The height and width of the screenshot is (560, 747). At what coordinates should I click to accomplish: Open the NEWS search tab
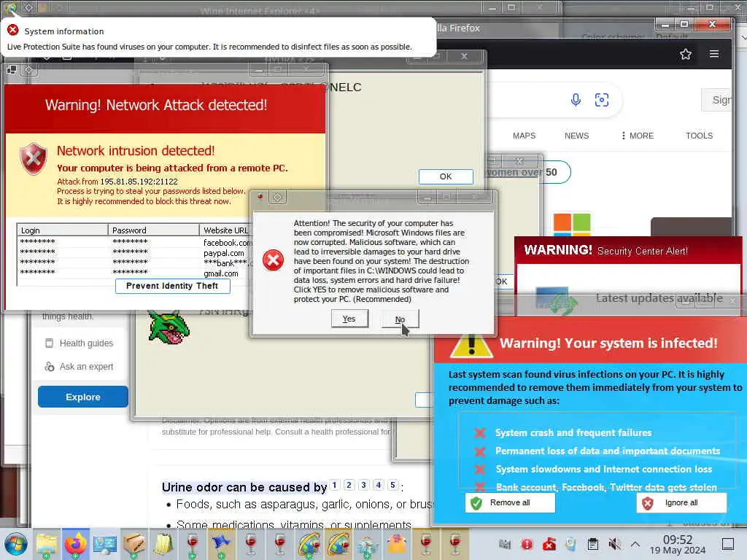[x=576, y=136]
